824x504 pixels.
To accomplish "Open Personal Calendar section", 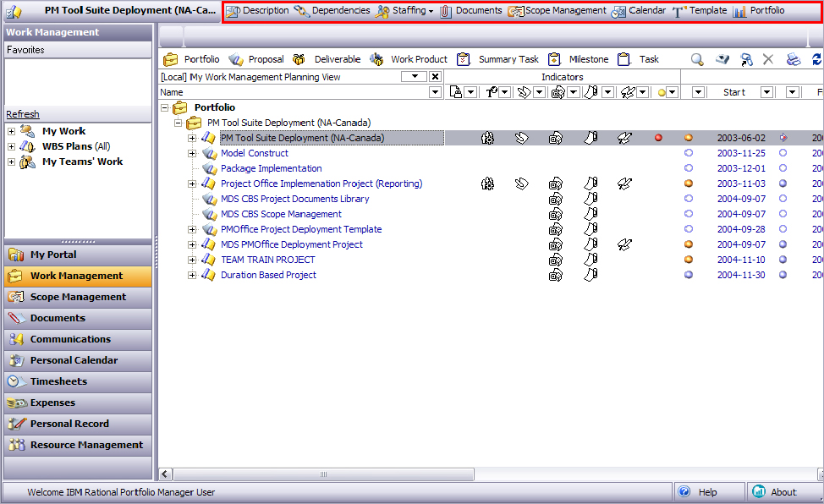I will coord(78,360).
